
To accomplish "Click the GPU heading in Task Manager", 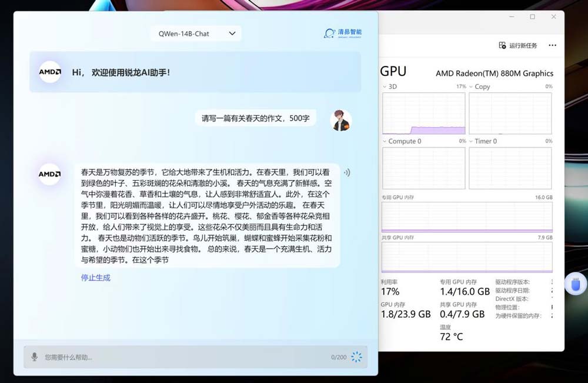I will click(393, 71).
